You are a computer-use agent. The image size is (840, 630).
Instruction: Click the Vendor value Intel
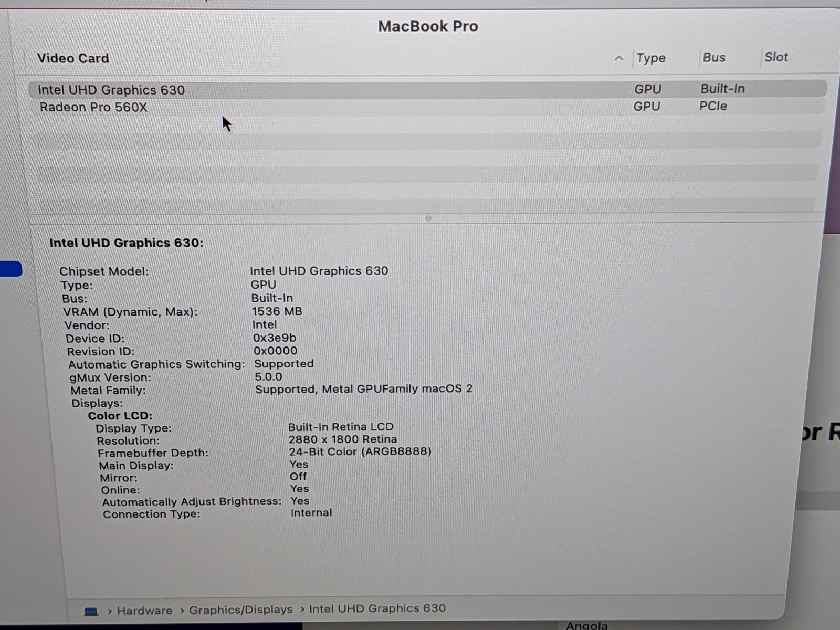pos(265,324)
